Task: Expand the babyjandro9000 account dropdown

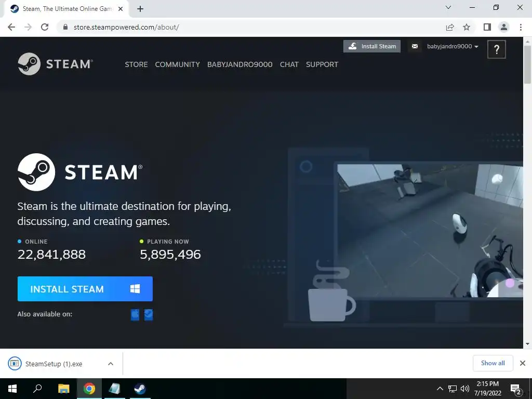Action: pos(453,46)
